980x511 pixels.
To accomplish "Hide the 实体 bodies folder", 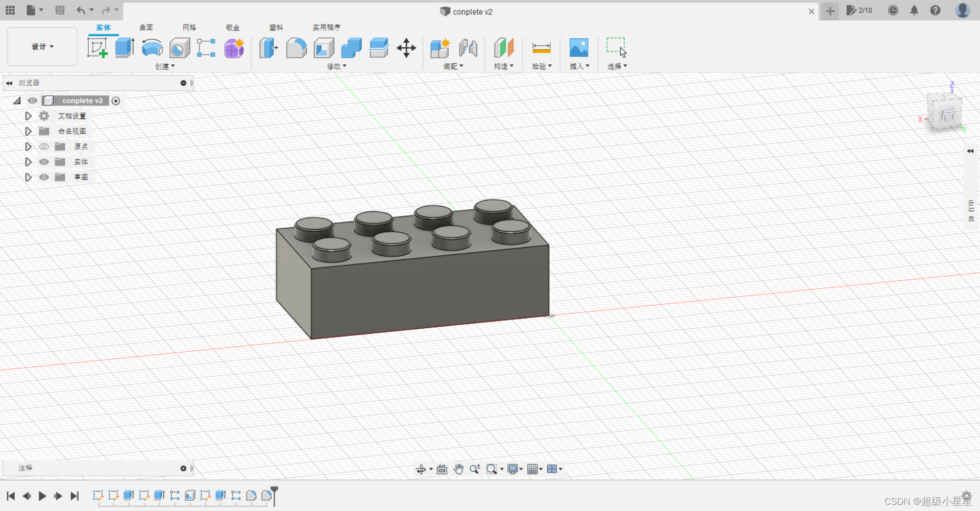I will 44,162.
